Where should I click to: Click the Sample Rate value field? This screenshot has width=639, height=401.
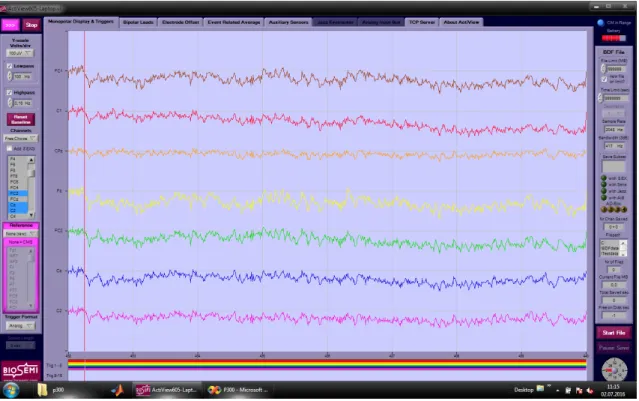614,130
